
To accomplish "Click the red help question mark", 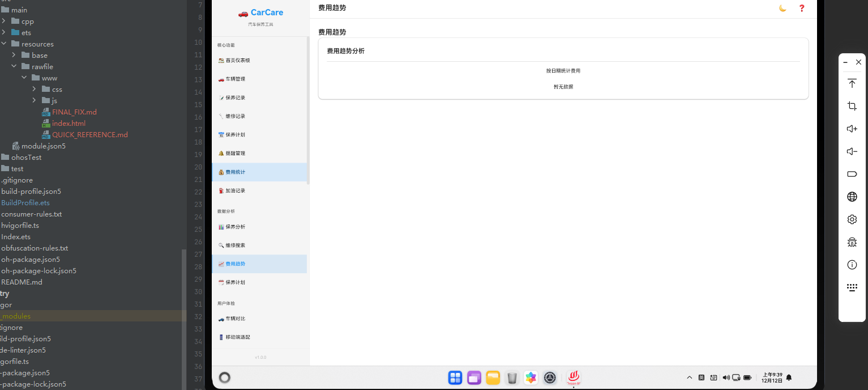I will pos(801,9).
